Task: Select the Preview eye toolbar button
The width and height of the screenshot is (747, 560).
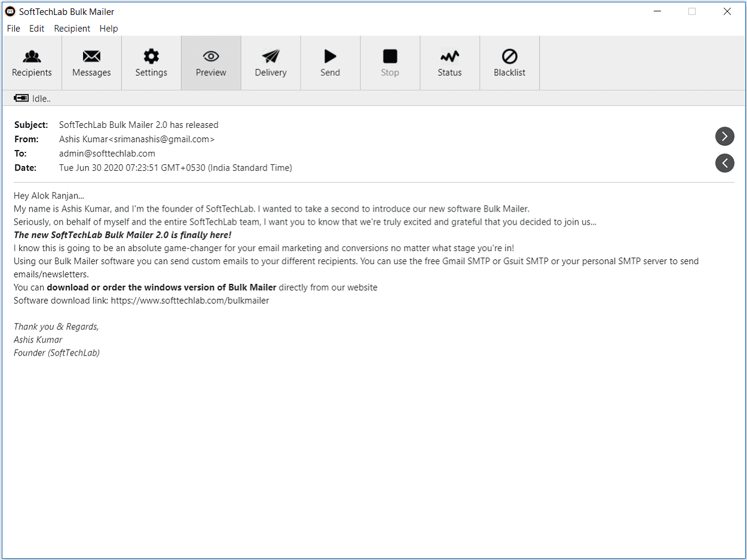Action: (211, 63)
